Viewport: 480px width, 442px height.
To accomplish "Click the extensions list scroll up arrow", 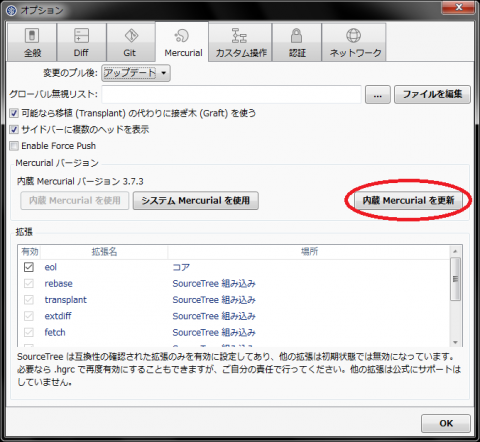I will [x=455, y=251].
